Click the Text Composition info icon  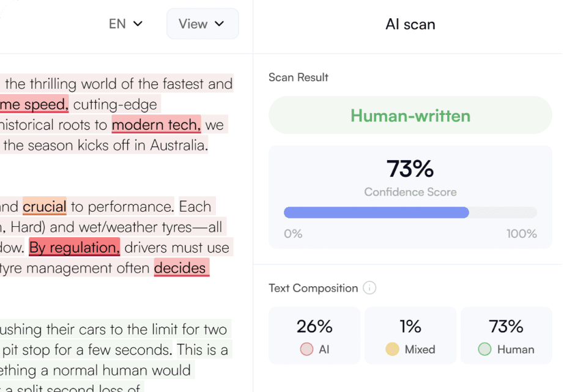tap(369, 288)
